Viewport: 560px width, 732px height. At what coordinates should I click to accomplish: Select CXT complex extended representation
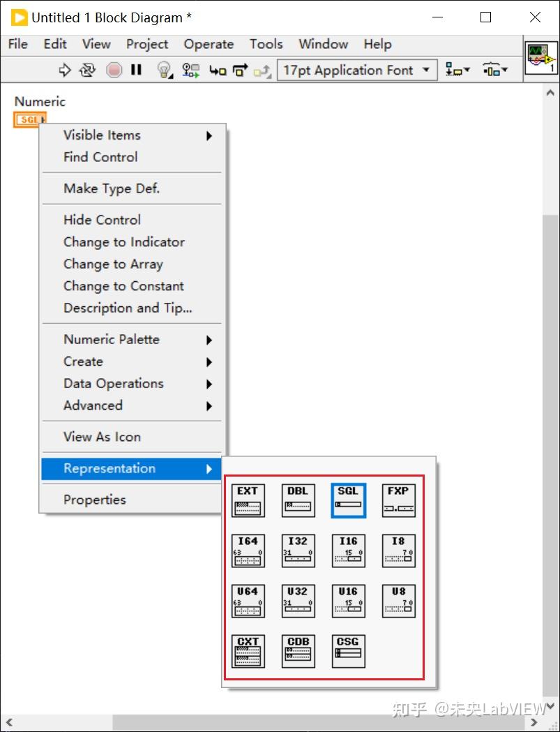tap(248, 651)
